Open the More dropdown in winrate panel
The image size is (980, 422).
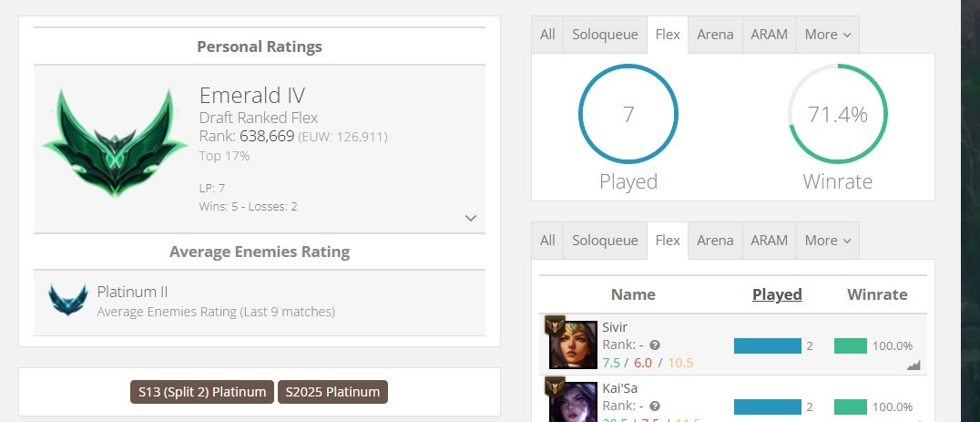pyautogui.click(x=828, y=35)
